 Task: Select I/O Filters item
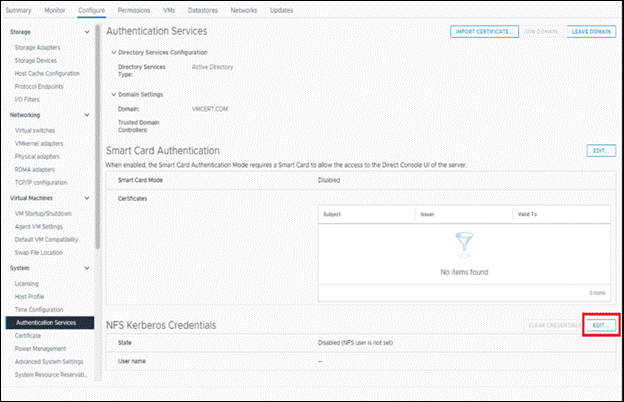[27, 100]
